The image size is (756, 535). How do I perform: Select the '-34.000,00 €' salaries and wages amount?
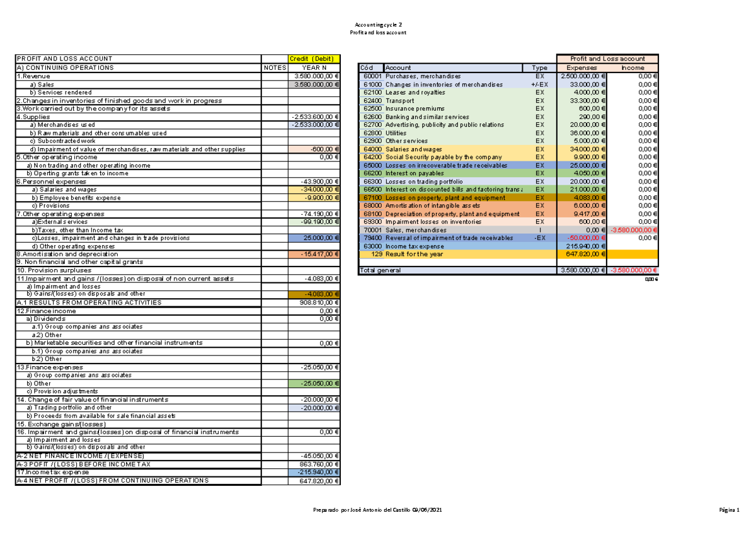[314, 190]
